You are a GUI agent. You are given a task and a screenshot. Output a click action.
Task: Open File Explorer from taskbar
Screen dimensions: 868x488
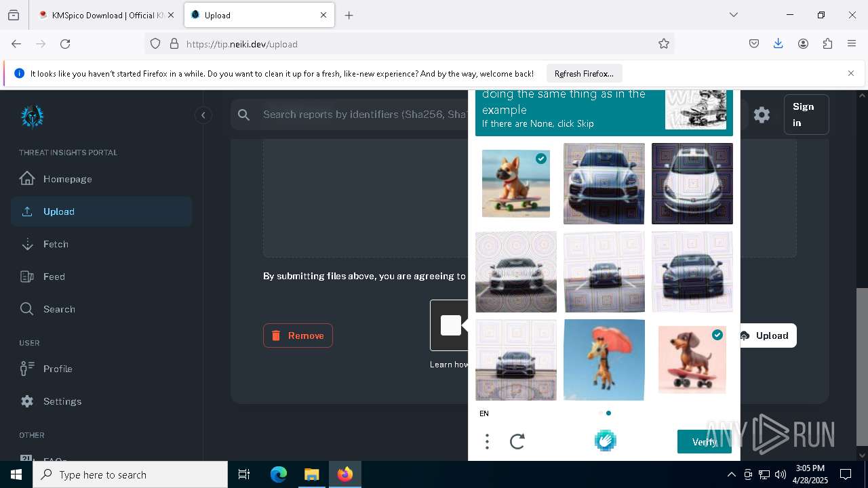point(311,474)
